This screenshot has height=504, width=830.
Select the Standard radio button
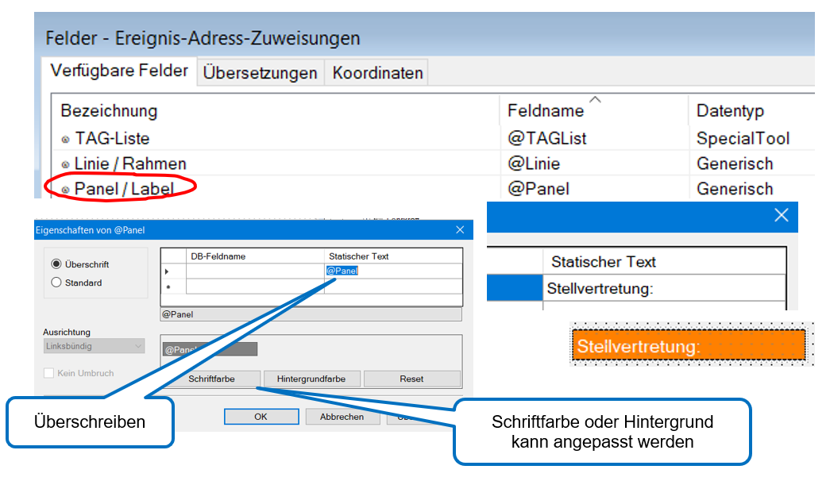click(x=56, y=283)
